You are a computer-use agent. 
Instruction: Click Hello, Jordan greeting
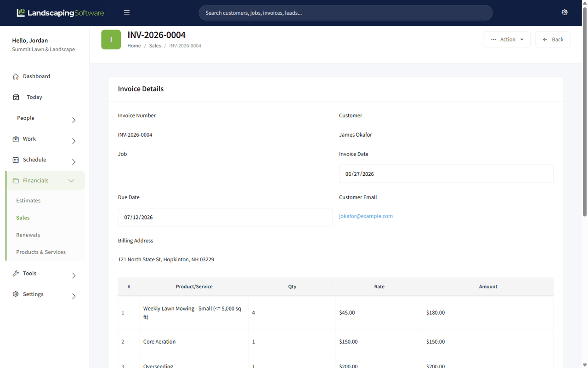point(30,40)
